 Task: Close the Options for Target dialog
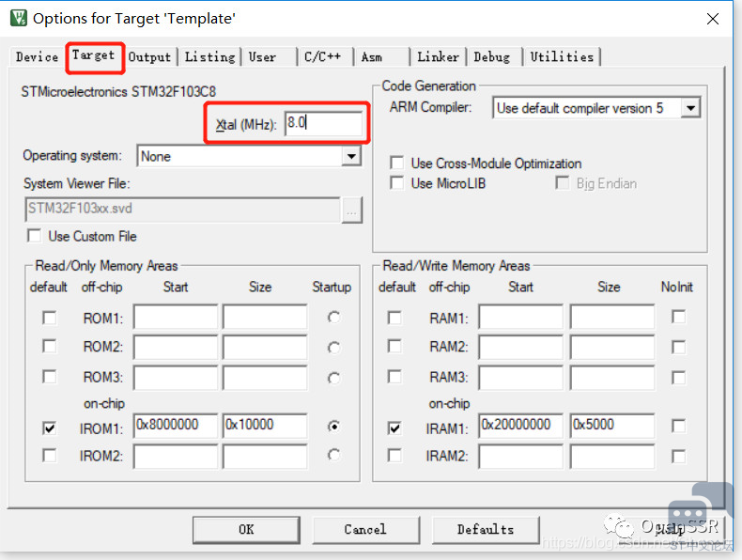pyautogui.click(x=713, y=19)
